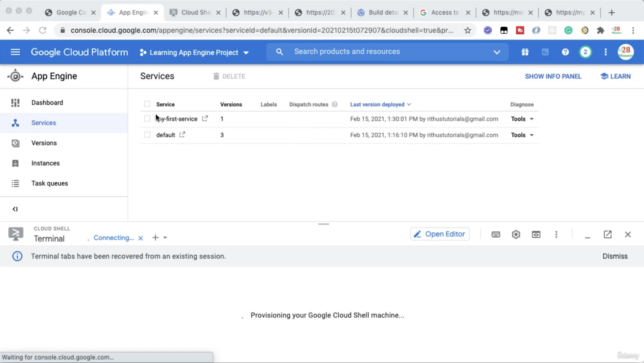The image size is (644, 363).
Task: Click the account avatar in header
Action: 626,52
